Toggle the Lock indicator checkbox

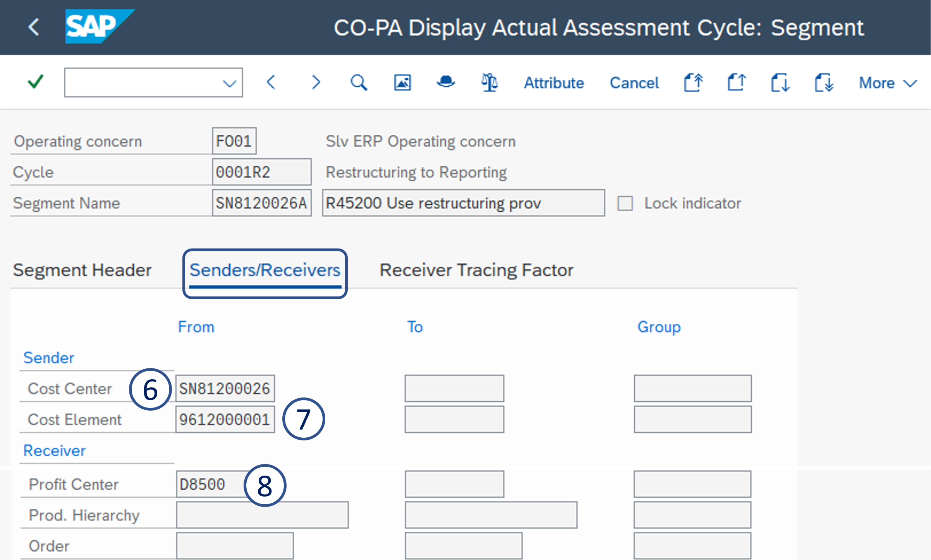(625, 203)
